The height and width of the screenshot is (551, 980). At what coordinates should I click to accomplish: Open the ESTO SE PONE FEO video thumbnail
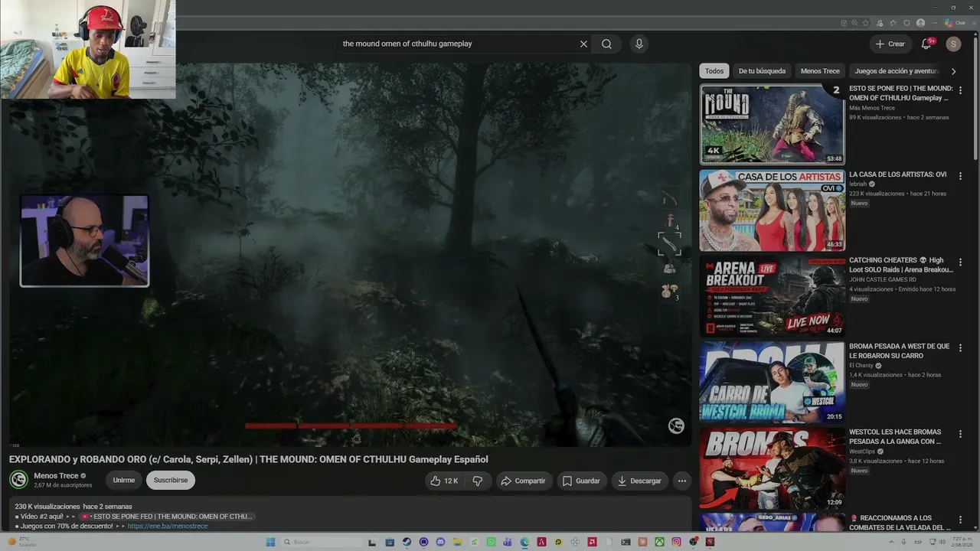pyautogui.click(x=772, y=124)
